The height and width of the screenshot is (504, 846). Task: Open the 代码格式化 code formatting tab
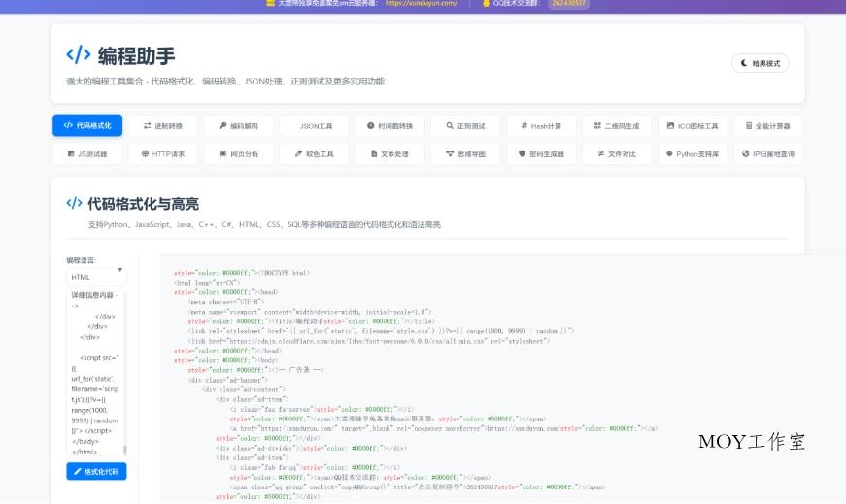point(87,125)
